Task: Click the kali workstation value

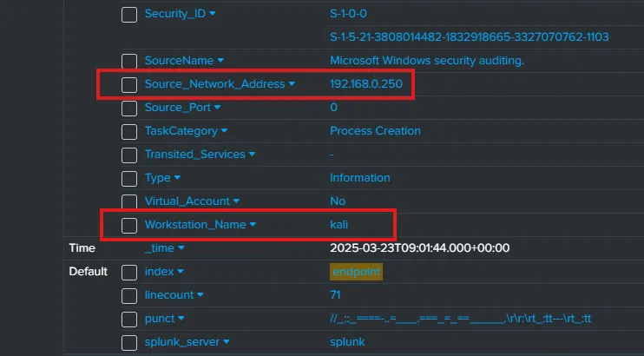Action: pos(339,225)
